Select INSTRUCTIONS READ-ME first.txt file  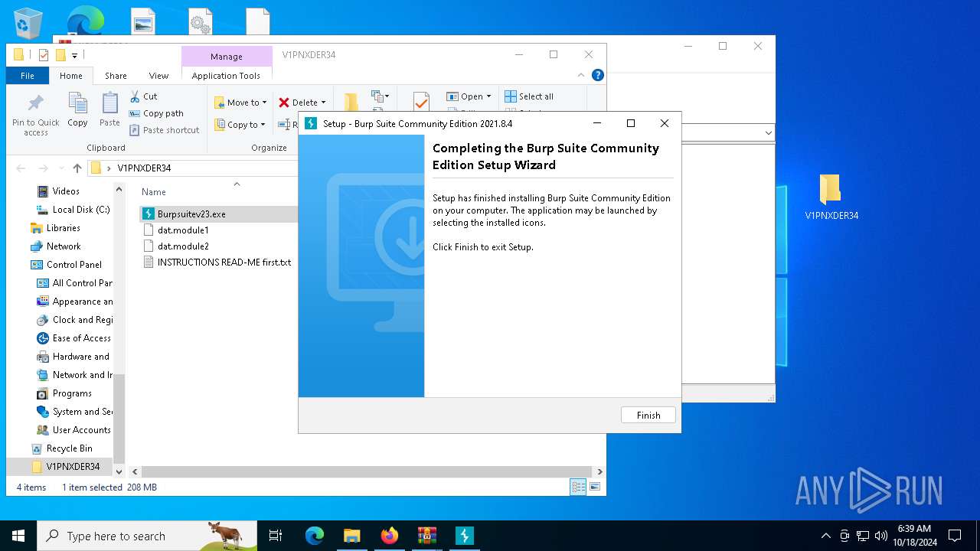coord(218,262)
